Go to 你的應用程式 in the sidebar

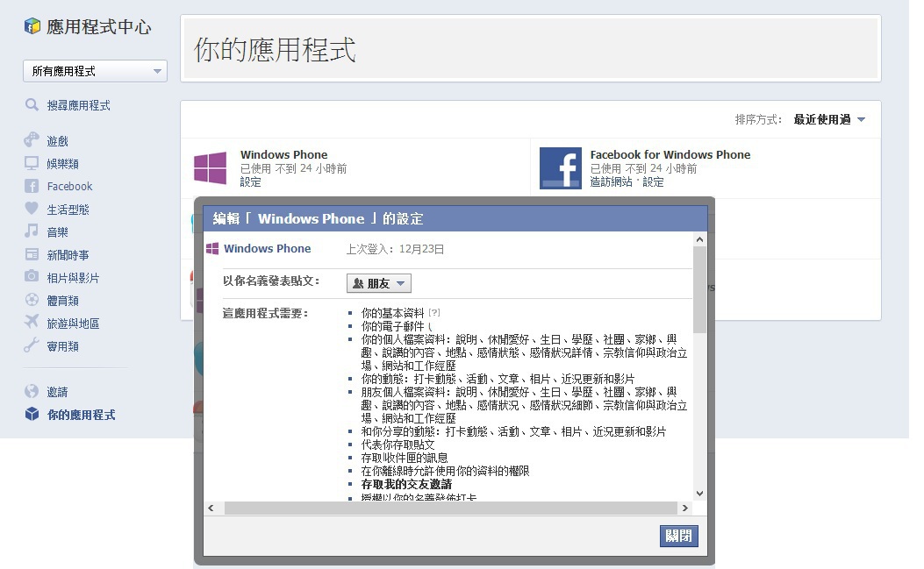pyautogui.click(x=82, y=415)
